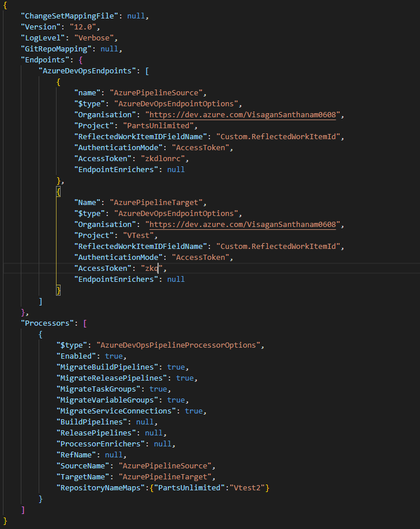The height and width of the screenshot is (529, 420).
Task: Click the "Endpoints" key
Action: tap(45, 59)
